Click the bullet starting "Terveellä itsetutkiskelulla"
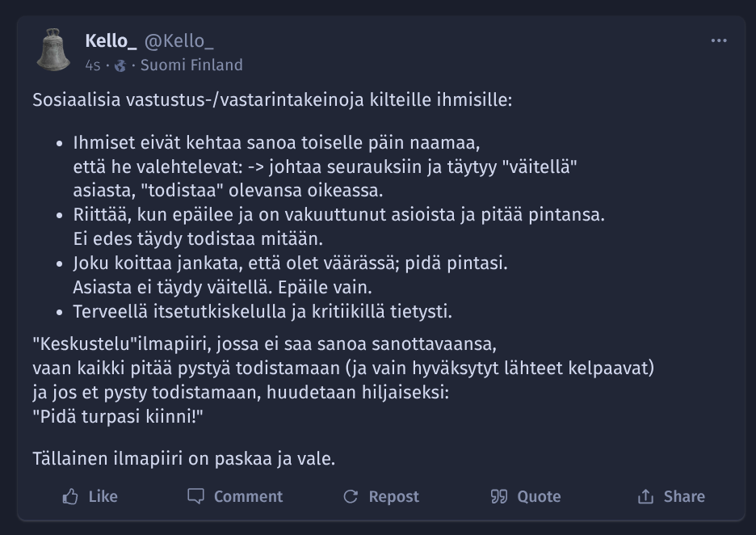 pos(262,311)
